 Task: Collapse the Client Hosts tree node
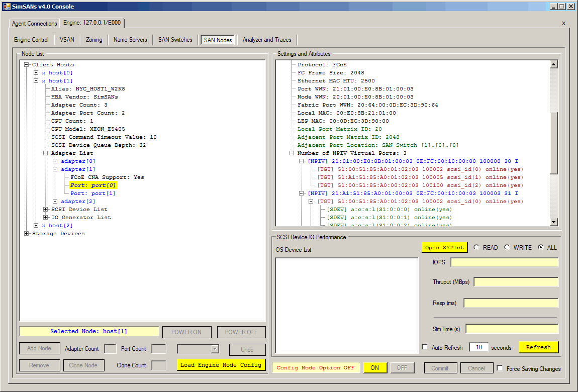(27, 65)
